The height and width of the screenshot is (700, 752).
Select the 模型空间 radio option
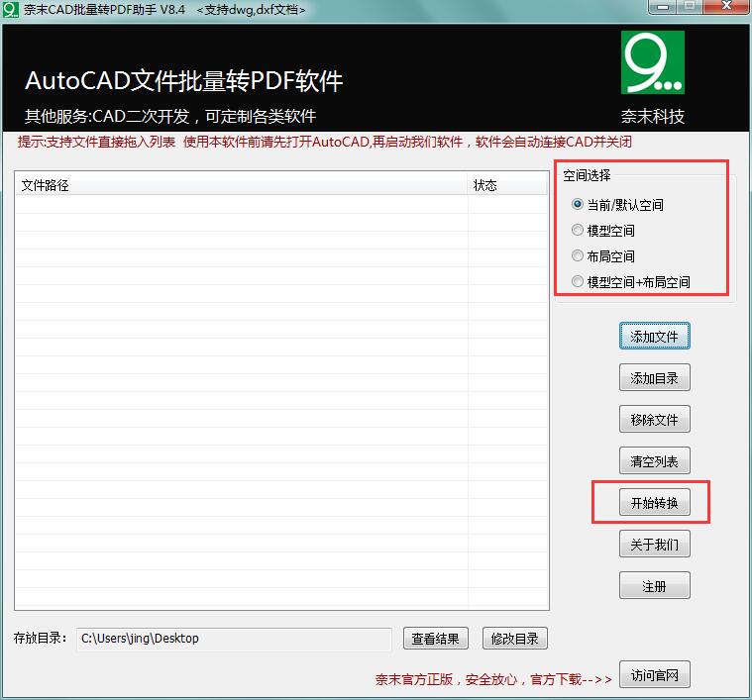[602, 231]
